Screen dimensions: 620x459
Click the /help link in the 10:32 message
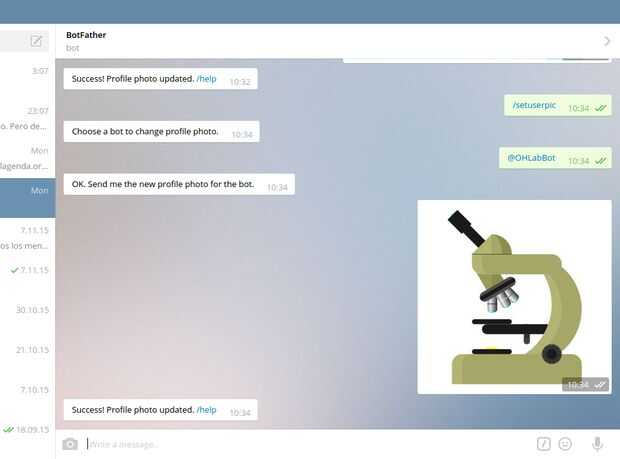(x=206, y=79)
